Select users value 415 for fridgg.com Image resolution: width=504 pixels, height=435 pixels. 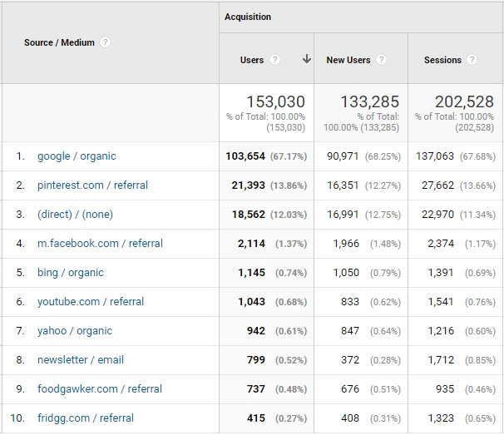tap(256, 418)
